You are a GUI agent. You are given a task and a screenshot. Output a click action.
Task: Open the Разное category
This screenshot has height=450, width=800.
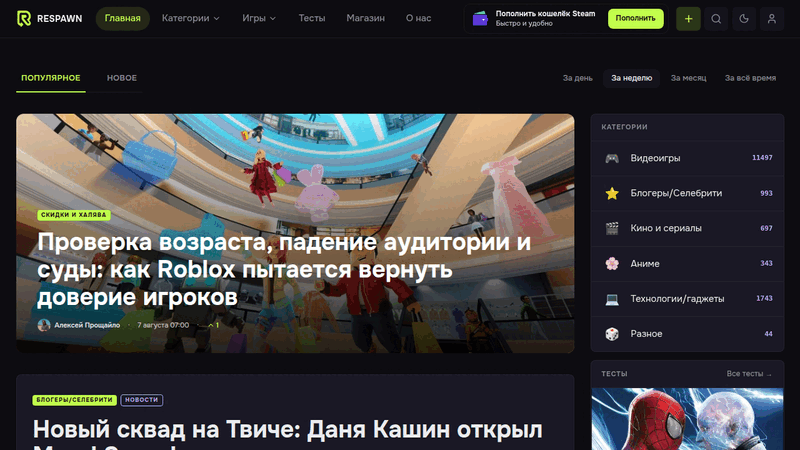coord(687,334)
